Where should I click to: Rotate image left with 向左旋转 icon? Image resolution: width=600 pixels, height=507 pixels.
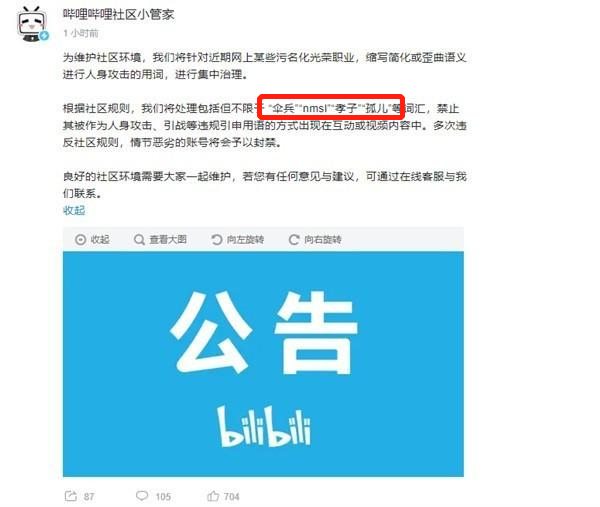pyautogui.click(x=217, y=240)
